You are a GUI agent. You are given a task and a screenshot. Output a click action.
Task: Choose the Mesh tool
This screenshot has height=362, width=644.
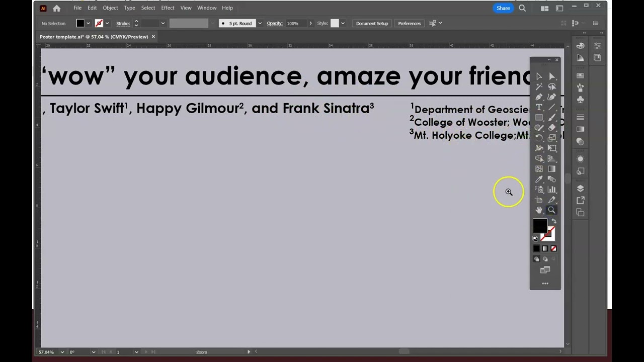point(539,169)
